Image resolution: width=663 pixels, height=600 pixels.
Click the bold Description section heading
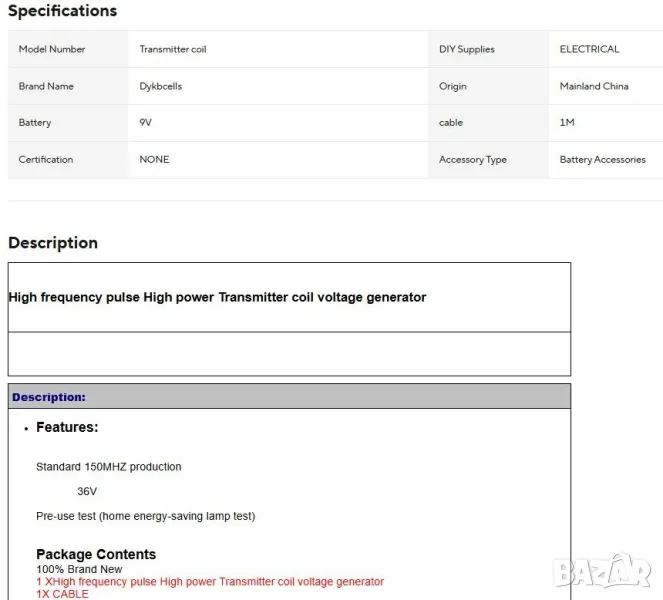[x=53, y=243]
